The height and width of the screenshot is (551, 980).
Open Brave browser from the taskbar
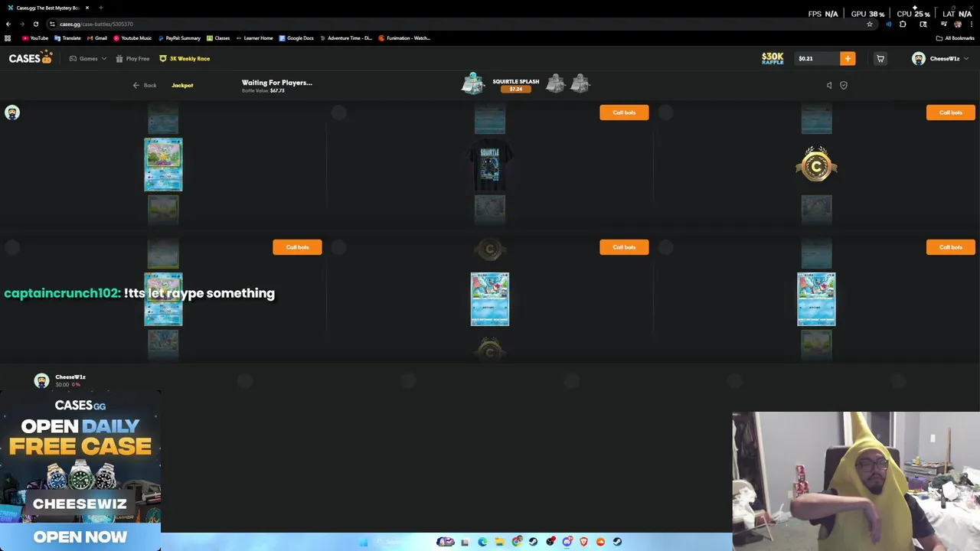tap(584, 542)
